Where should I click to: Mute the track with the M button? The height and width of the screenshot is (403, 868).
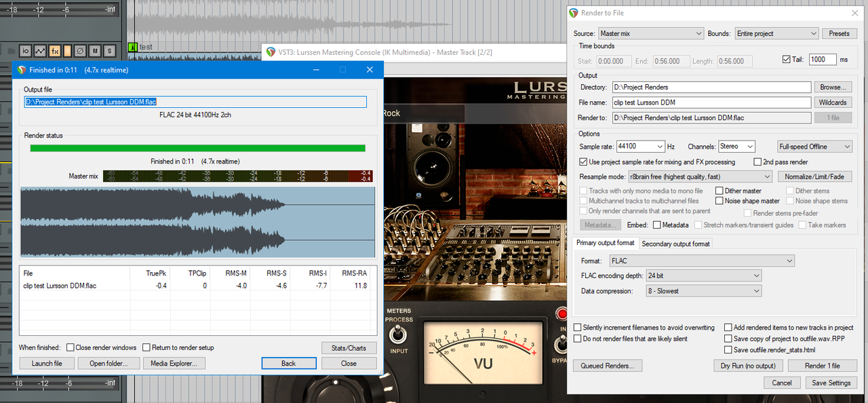[95, 51]
